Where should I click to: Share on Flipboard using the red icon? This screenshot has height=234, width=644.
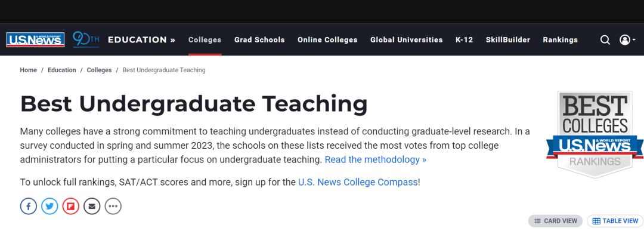[x=70, y=206]
